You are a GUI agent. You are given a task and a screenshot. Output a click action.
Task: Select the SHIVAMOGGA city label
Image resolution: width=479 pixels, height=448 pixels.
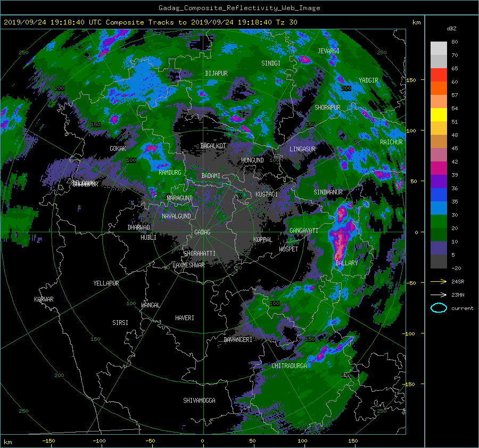[199, 400]
